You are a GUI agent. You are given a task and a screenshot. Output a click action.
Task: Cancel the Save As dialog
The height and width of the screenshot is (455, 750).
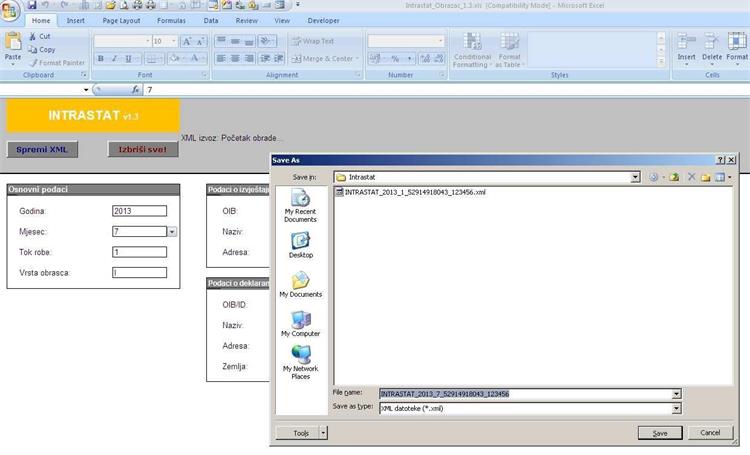(x=710, y=433)
